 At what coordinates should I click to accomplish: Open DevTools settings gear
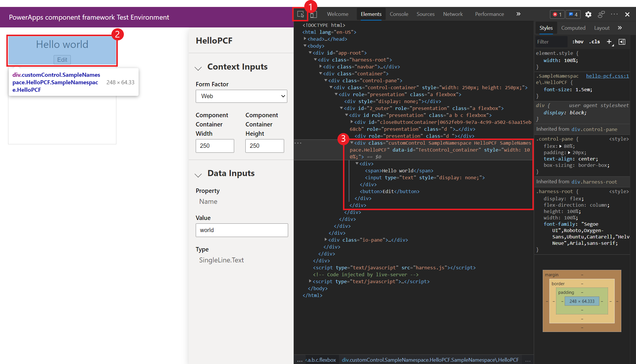click(588, 14)
